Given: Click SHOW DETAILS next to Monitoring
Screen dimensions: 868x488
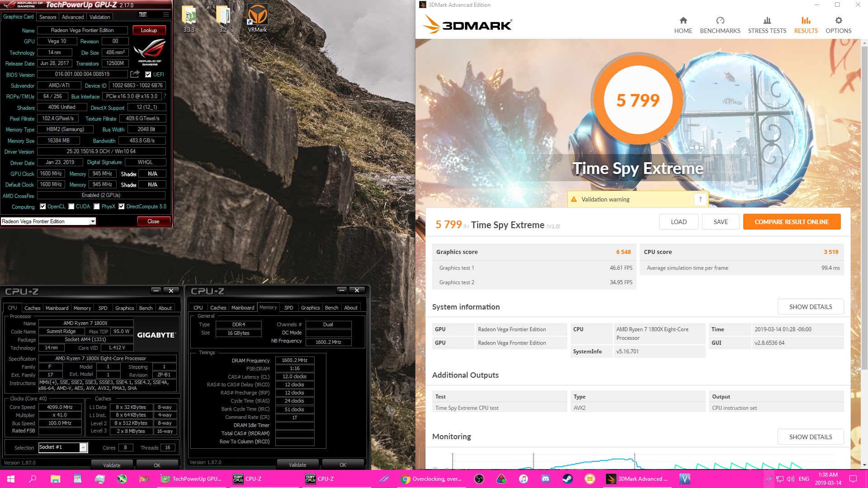Looking at the screenshot, I should pyautogui.click(x=811, y=437).
